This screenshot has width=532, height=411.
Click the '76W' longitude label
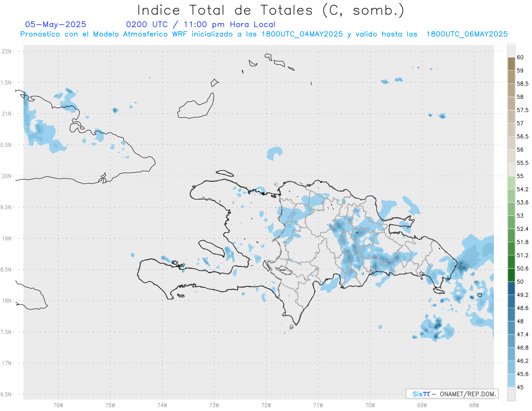58,405
